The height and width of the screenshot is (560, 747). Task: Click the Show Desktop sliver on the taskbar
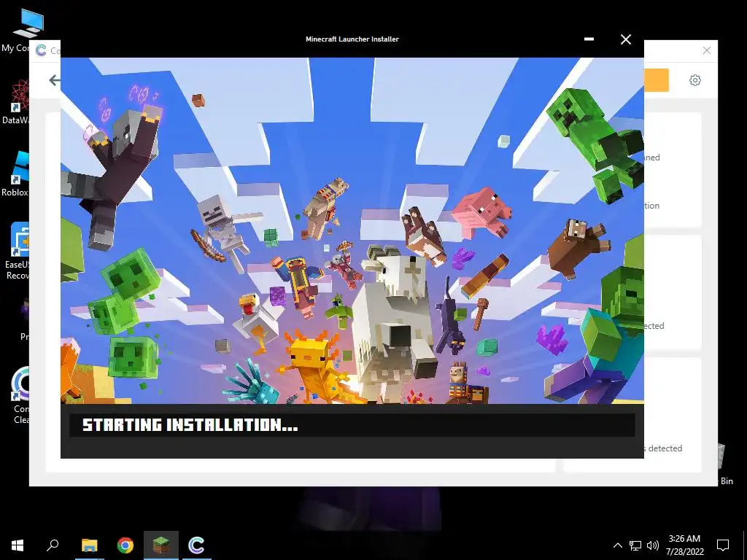tap(745, 545)
